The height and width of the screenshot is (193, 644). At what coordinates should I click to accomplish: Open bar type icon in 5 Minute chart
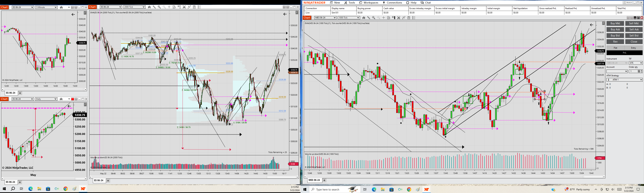(61, 7)
